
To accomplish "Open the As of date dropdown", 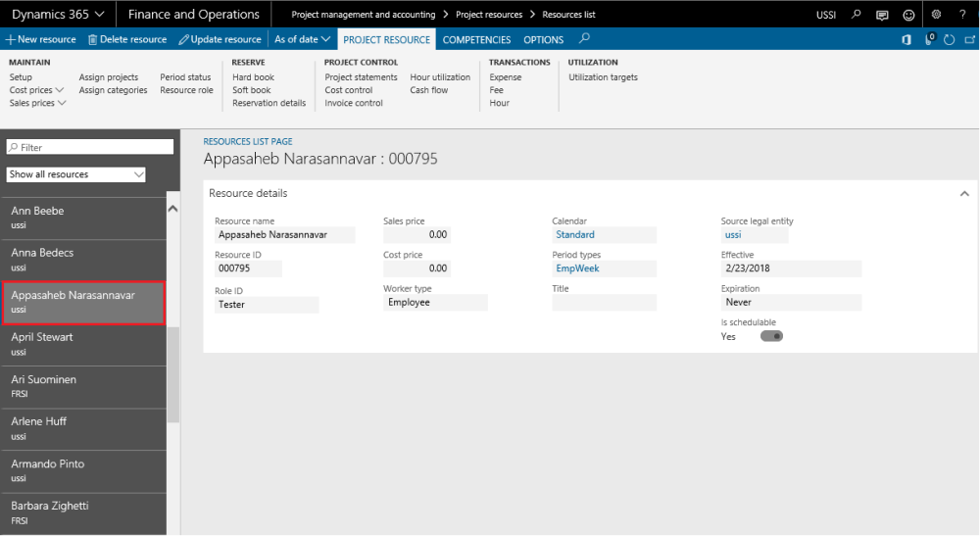I will [302, 39].
